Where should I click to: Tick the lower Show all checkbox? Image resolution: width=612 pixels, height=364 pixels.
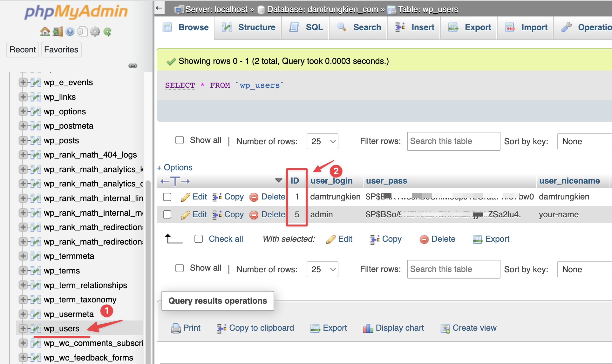click(180, 268)
